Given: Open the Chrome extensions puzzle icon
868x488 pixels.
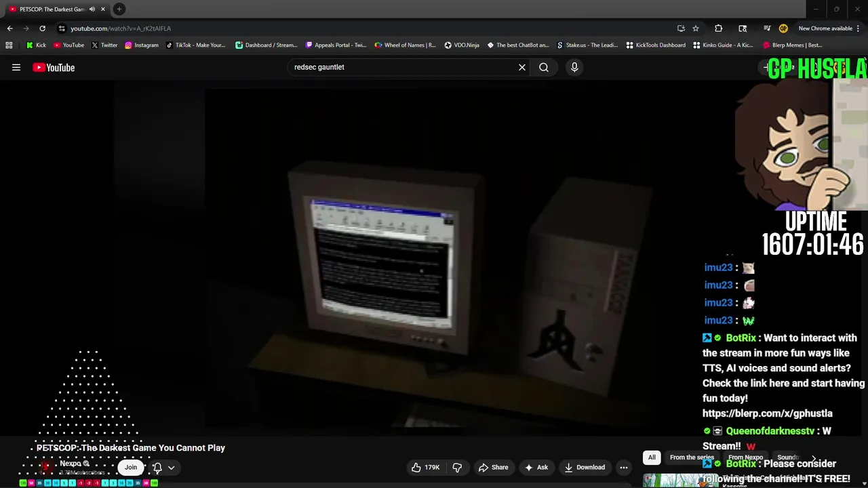Looking at the screenshot, I should 719,28.
